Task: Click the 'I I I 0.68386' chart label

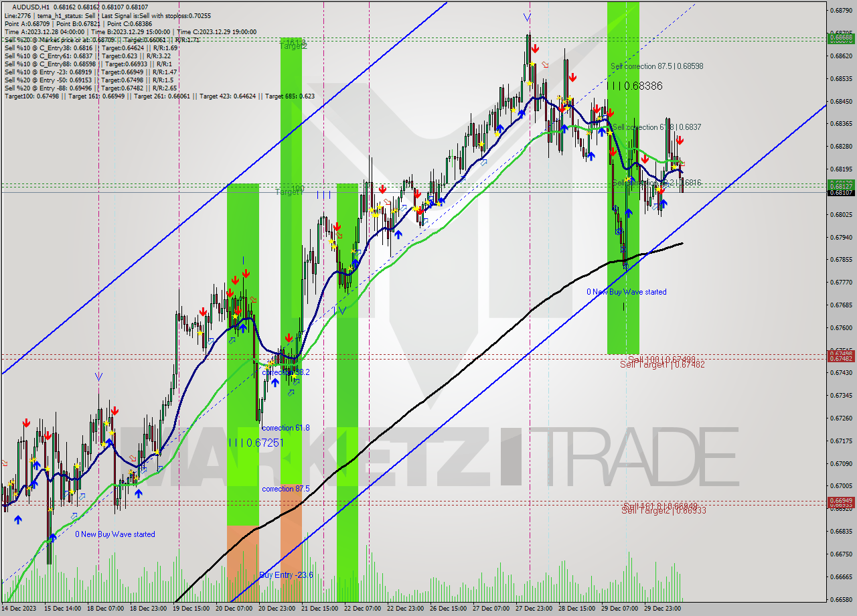Action: click(x=634, y=86)
